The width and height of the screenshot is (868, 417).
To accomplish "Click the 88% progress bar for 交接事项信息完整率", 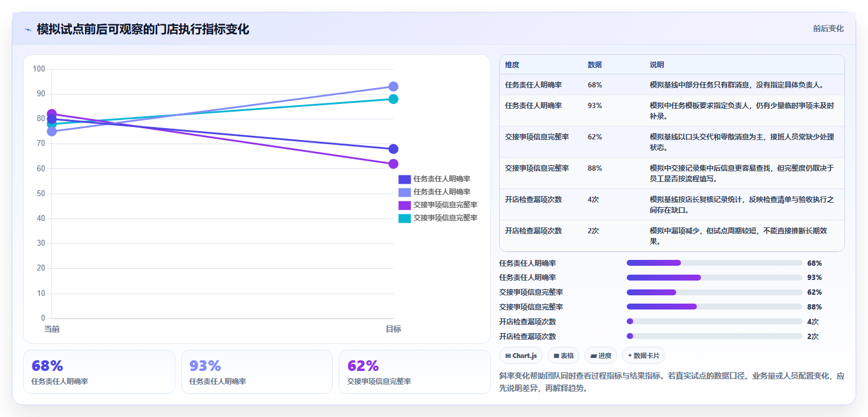I will click(x=715, y=307).
